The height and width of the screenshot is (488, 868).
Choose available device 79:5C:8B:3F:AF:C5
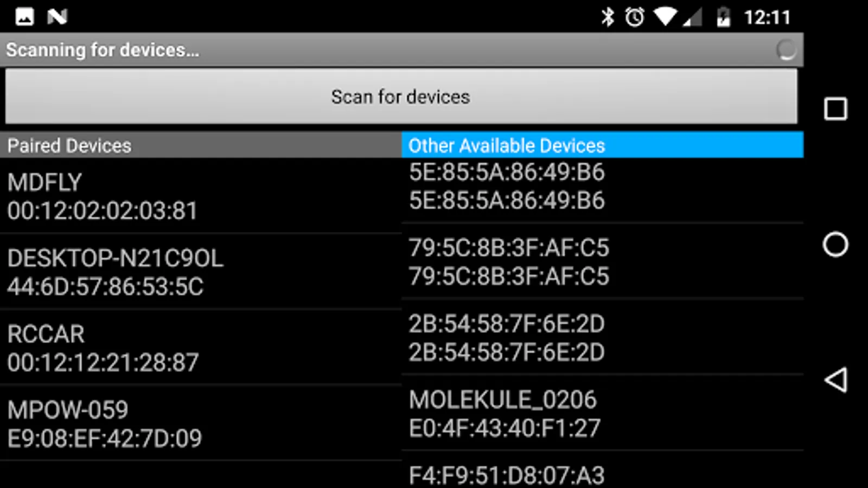tap(602, 262)
